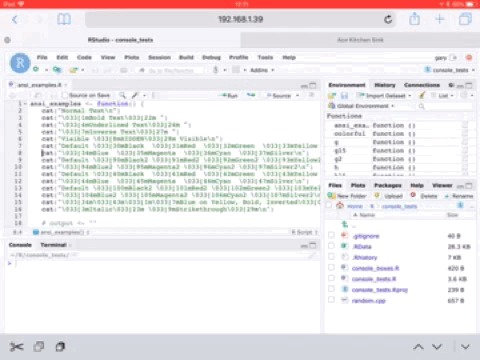Screen dimensions: 480x360
Task: Click the Safari address bar 192.168.1.39
Action: [240, 19]
